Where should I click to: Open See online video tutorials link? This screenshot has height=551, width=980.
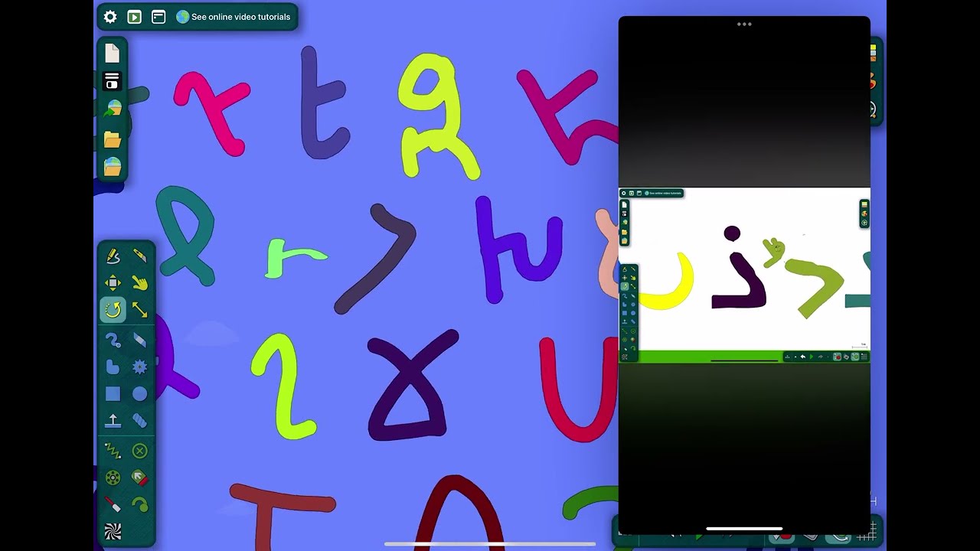(x=234, y=17)
